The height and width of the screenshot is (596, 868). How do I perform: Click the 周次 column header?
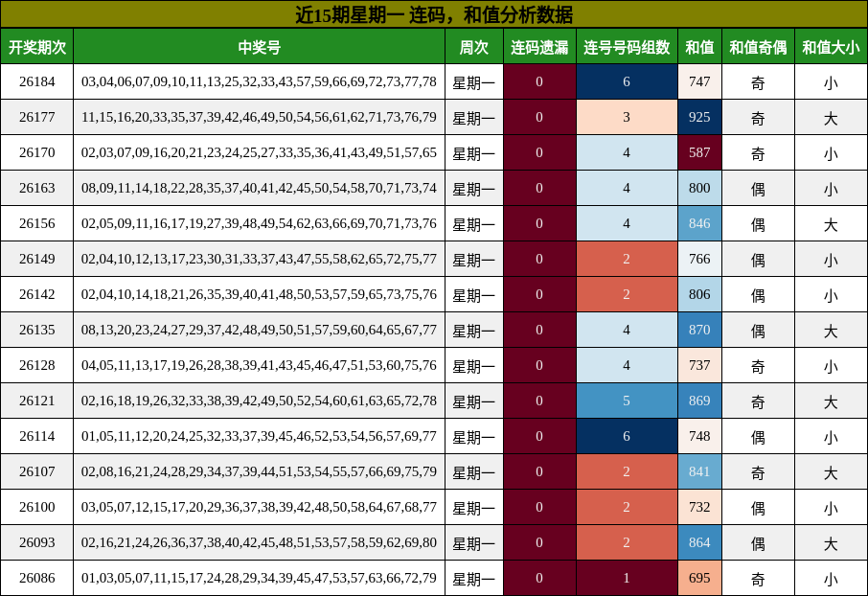(474, 47)
